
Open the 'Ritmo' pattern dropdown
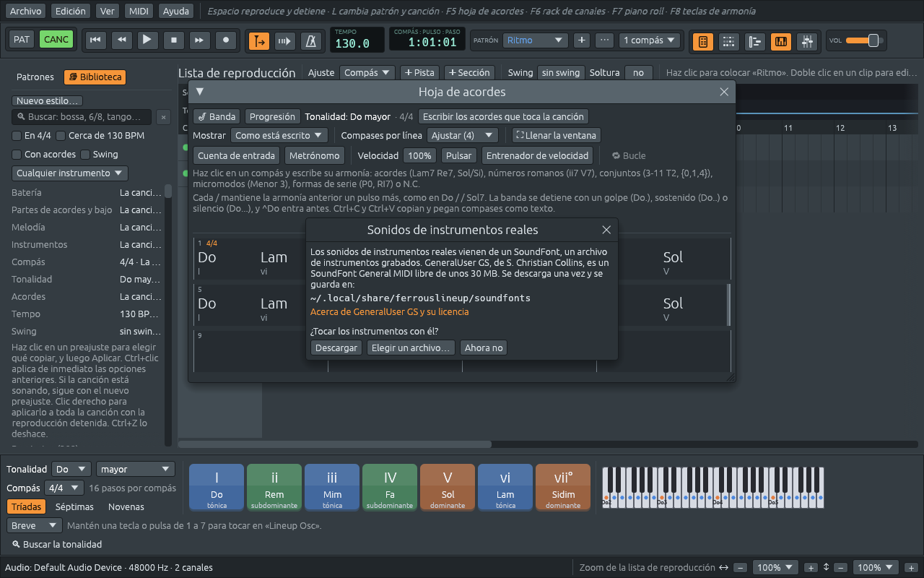(x=536, y=40)
